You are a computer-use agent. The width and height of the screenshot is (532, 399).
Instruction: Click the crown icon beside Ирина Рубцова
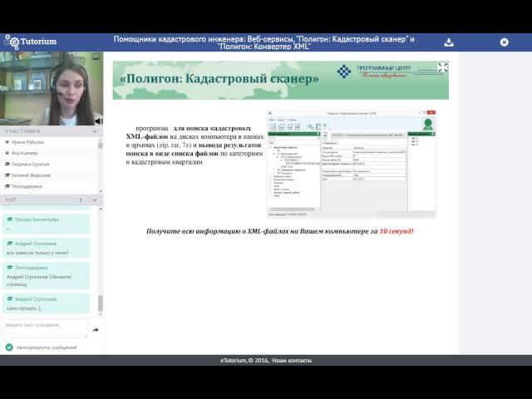coord(7,142)
